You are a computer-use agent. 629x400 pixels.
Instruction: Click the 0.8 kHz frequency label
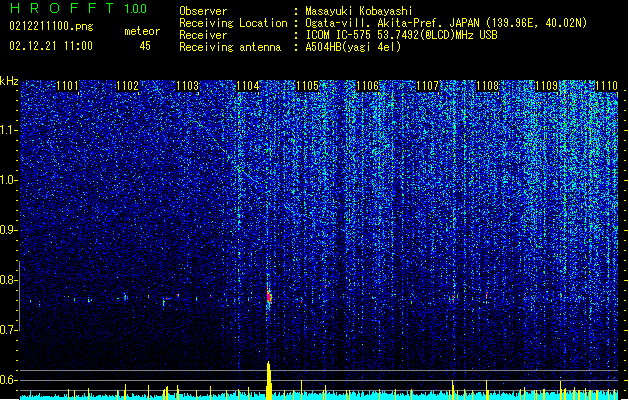[x=8, y=280]
